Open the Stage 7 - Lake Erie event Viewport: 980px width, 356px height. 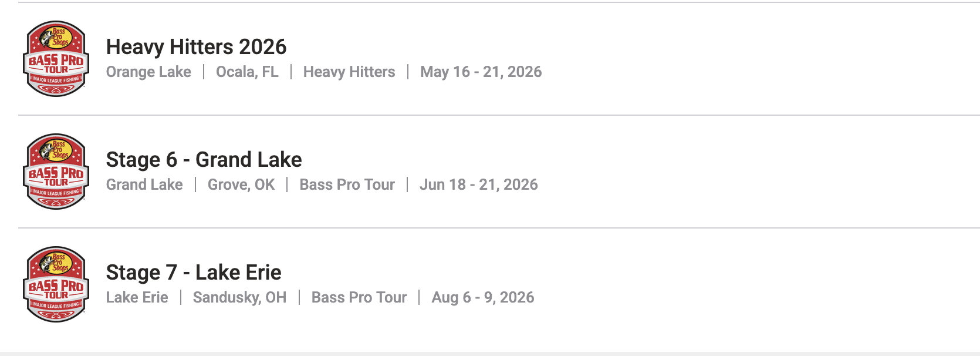tap(194, 273)
